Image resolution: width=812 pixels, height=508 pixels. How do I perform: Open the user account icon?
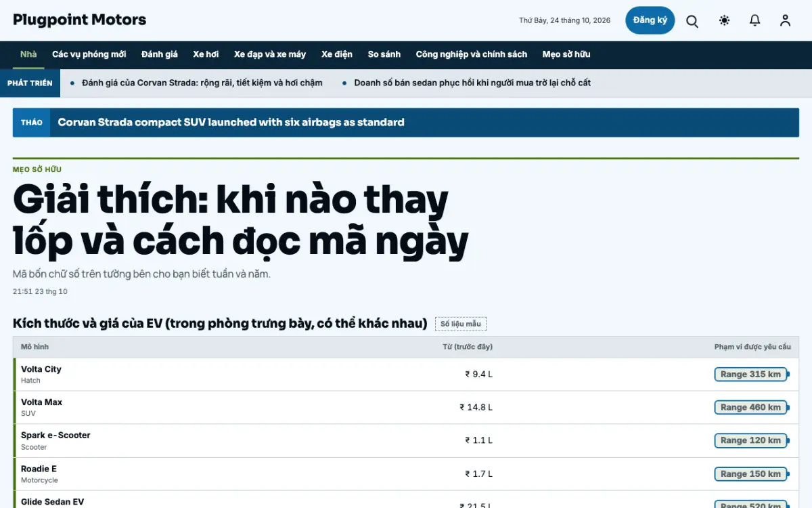coord(785,21)
